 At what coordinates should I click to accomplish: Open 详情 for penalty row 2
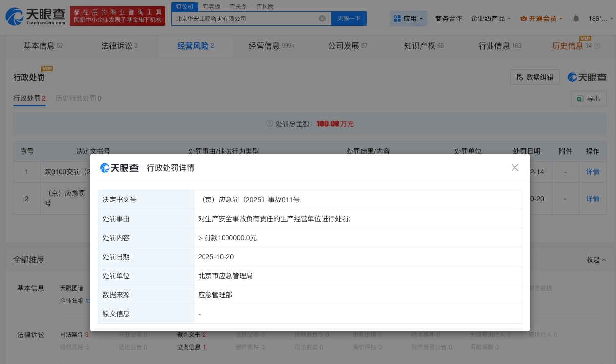pyautogui.click(x=593, y=199)
